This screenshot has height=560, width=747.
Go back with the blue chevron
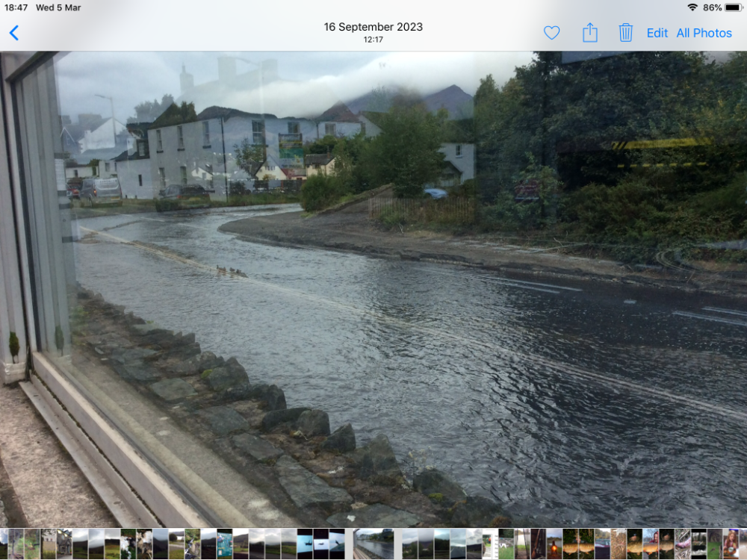point(13,33)
